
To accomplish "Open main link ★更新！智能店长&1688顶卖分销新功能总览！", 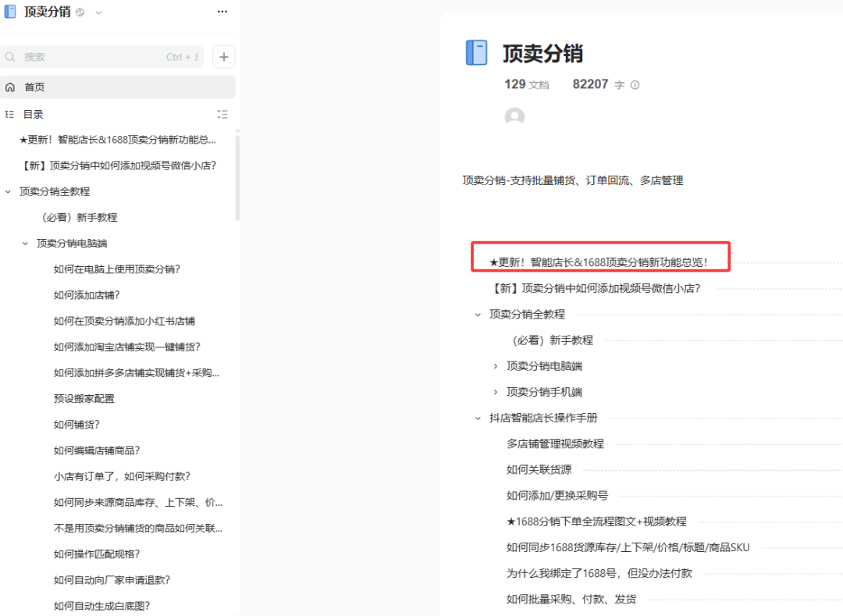I will click(x=599, y=262).
